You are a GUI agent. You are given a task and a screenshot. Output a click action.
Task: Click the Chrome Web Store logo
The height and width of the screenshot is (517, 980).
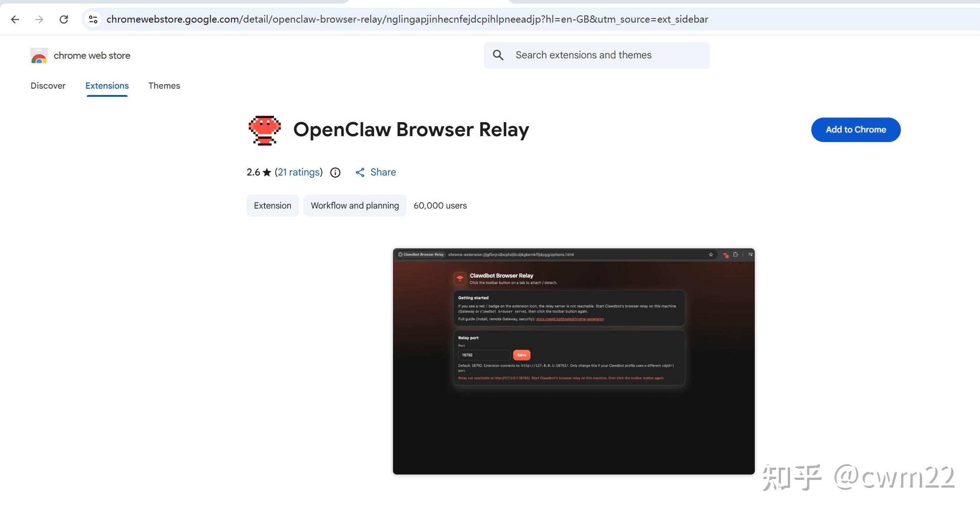pos(39,56)
